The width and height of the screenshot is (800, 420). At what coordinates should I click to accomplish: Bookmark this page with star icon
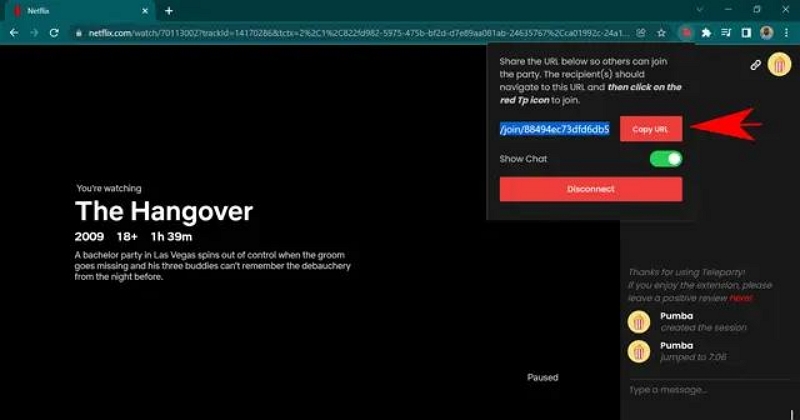(x=661, y=32)
